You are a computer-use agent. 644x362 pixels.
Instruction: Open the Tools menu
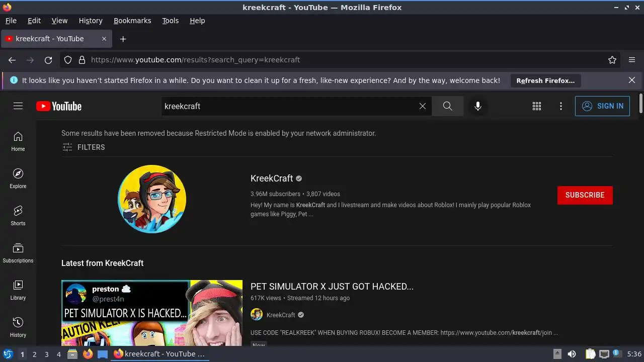170,21
